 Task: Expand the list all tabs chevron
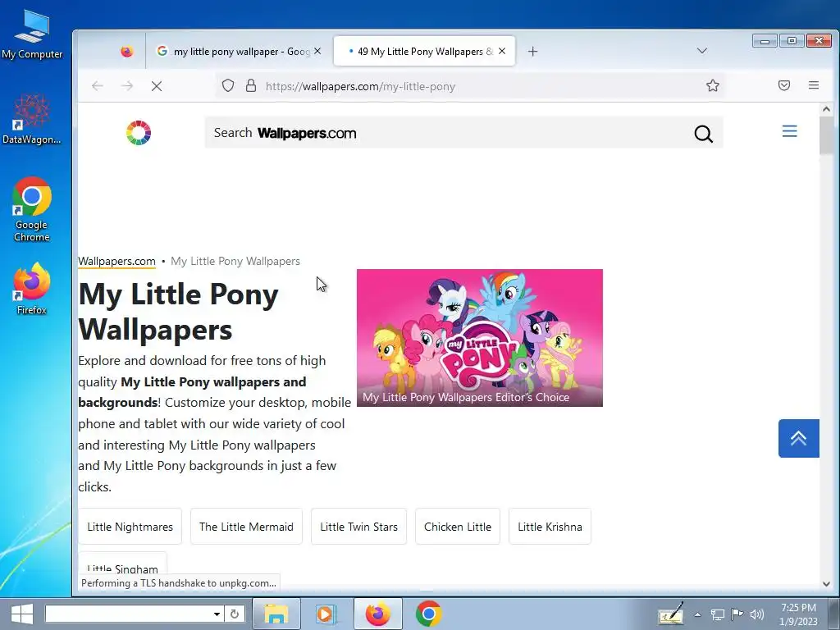point(702,51)
